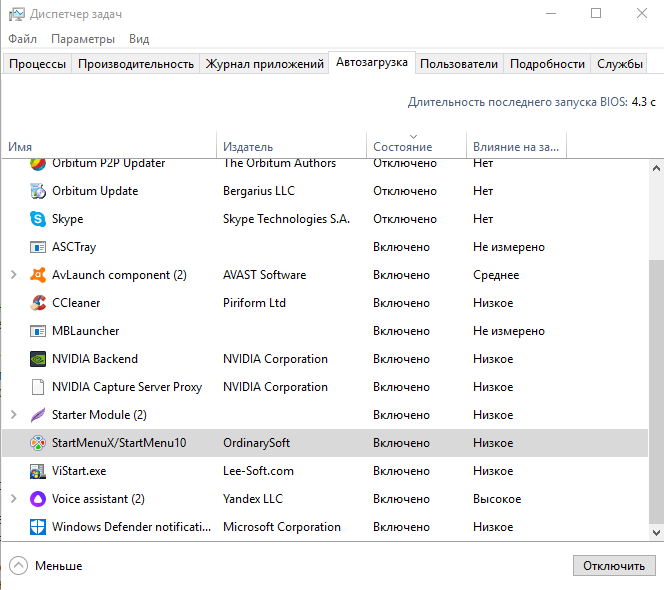
Task: Click the Voice assistant purple icon
Action: tap(38, 499)
